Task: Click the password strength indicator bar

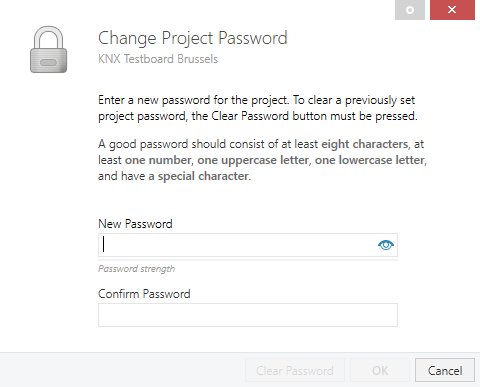Action: 248,259
